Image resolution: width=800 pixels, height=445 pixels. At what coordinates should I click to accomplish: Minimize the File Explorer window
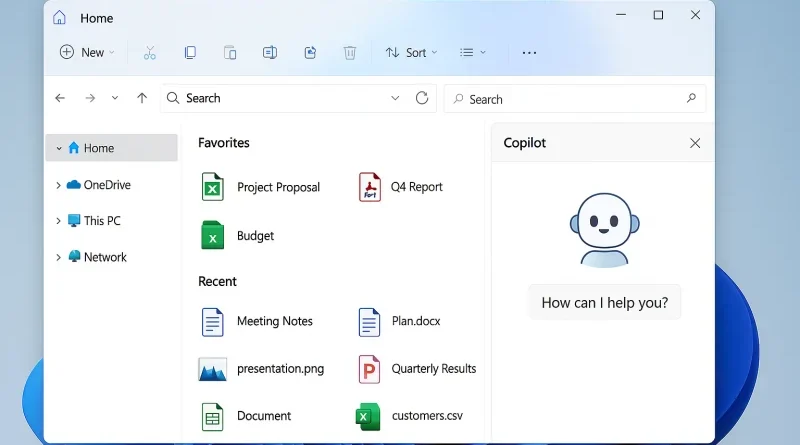[x=621, y=15]
